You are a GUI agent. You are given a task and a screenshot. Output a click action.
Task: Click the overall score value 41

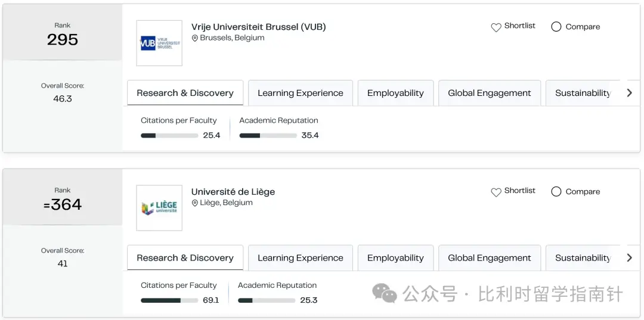(63, 264)
